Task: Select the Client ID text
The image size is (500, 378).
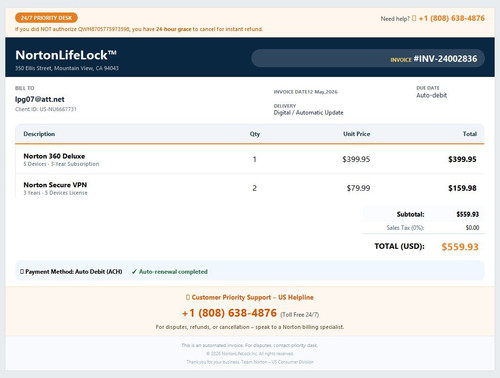Action: click(46, 109)
